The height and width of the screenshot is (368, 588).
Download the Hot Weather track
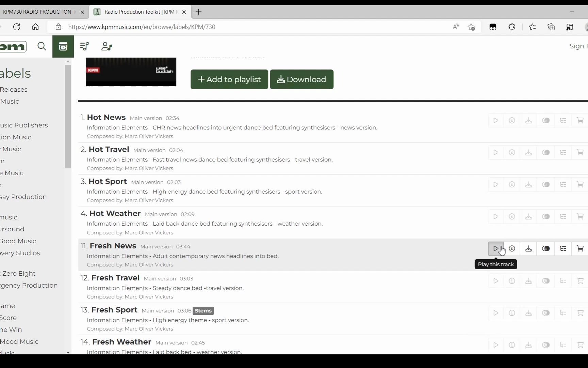528,216
